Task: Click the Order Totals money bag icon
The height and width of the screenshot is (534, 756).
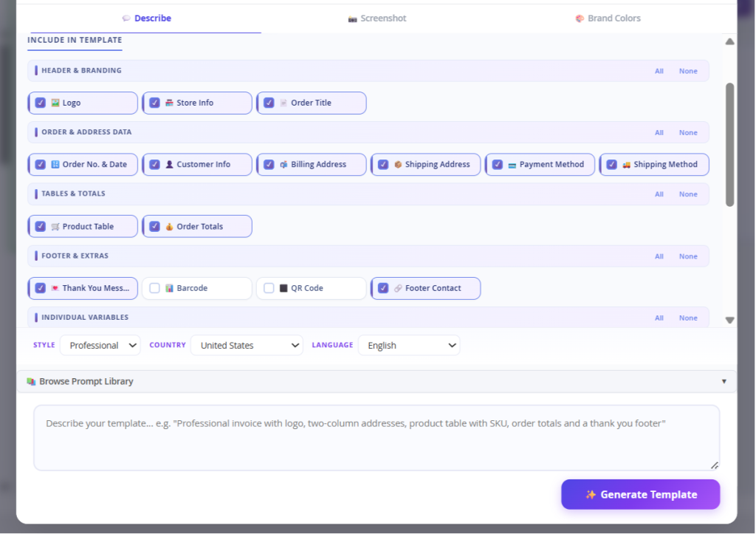Action: point(169,227)
